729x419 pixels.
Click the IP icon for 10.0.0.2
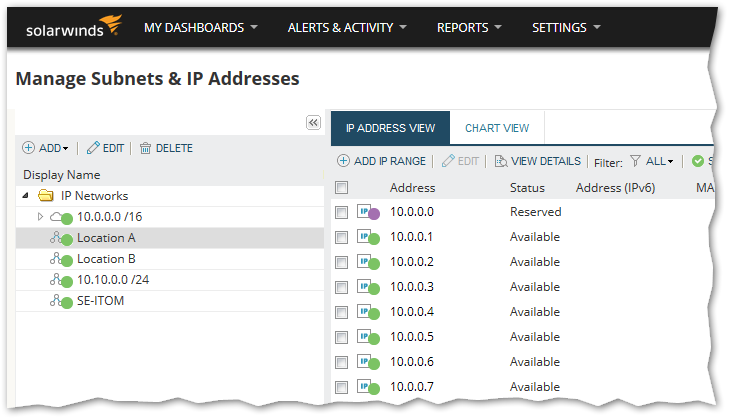point(368,262)
